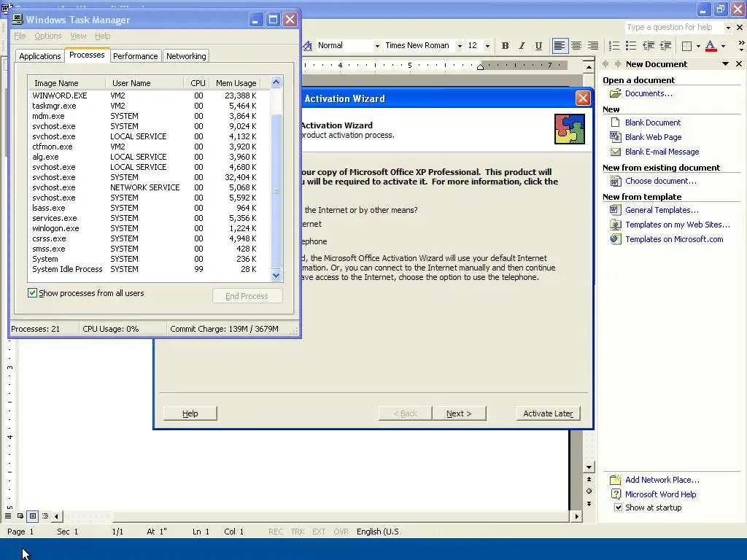
Task: Click the Select Browse Object button
Action: click(589, 491)
